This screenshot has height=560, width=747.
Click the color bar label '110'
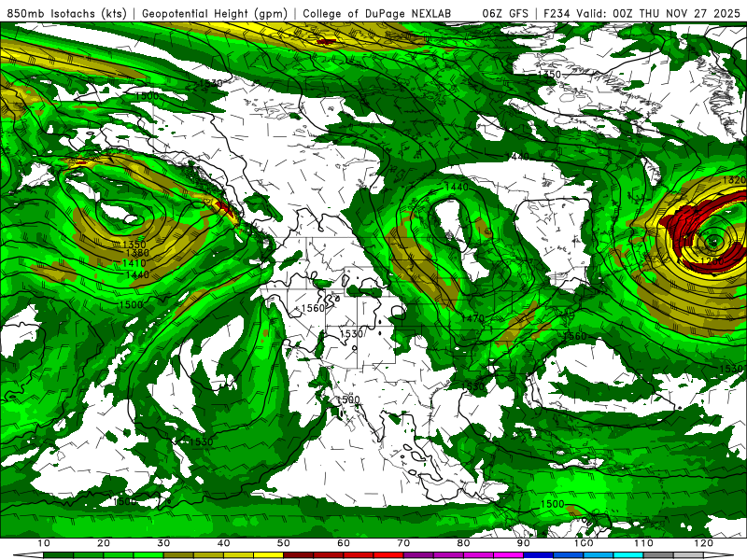tap(643, 543)
